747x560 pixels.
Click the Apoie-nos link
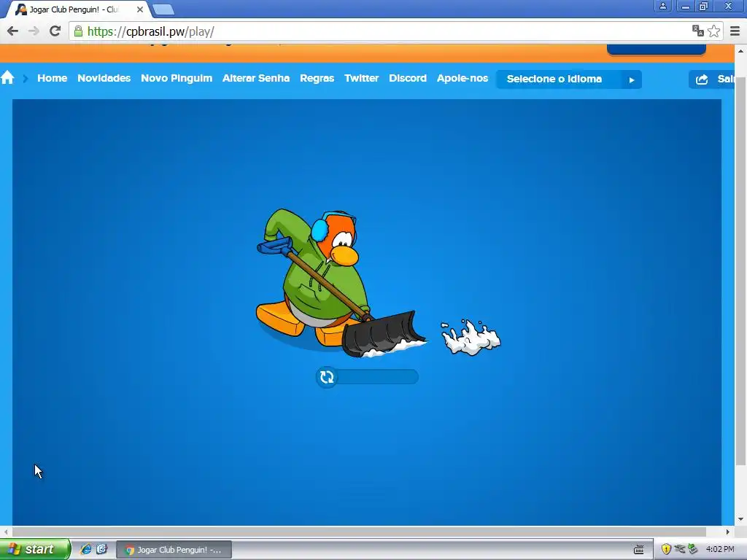(462, 78)
